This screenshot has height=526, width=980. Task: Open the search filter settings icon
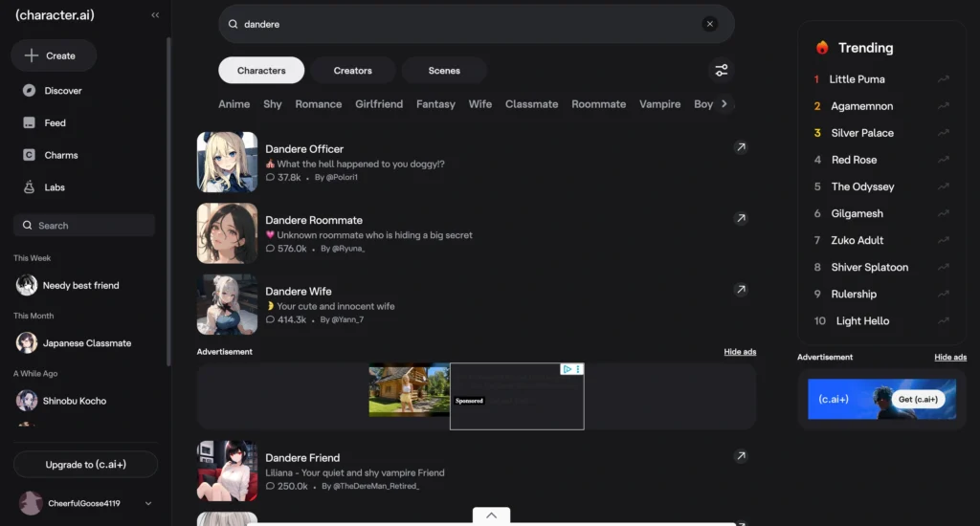click(722, 71)
